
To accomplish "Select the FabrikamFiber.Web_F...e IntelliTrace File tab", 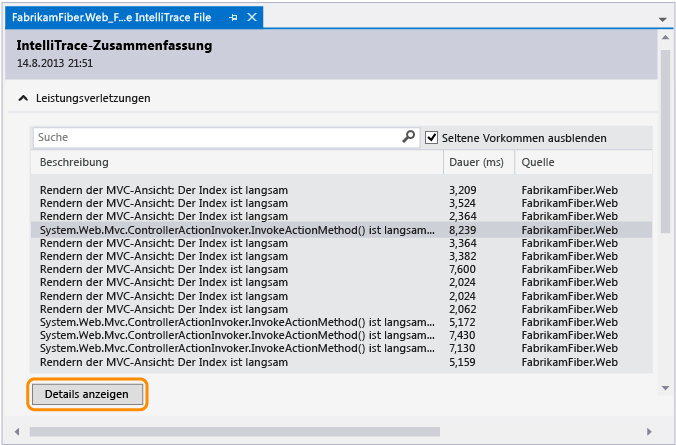I will [x=112, y=18].
